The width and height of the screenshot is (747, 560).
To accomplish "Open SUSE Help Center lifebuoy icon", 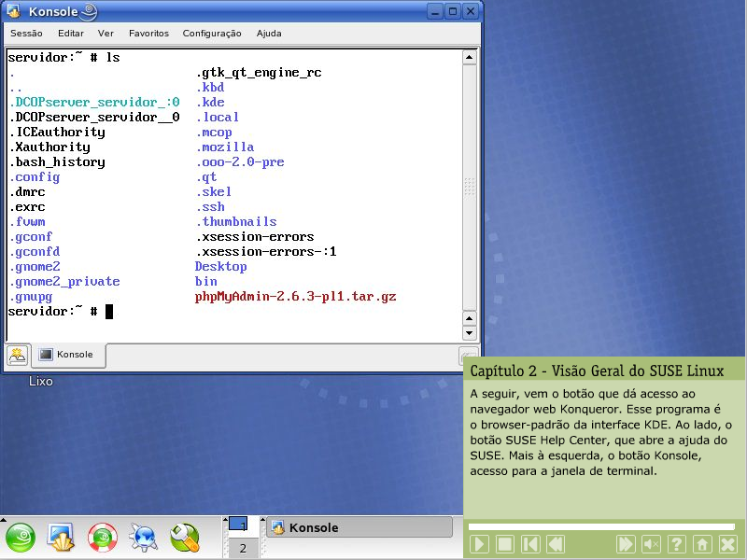I will point(102,537).
